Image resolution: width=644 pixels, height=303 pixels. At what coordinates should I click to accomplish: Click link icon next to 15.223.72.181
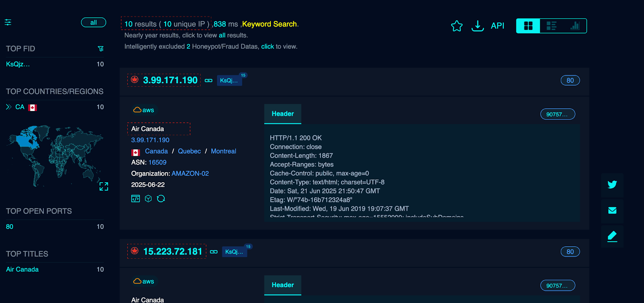[x=214, y=252]
